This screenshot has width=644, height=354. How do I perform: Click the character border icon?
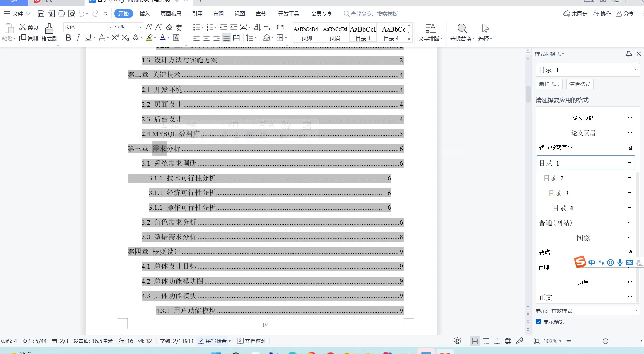[x=176, y=38]
